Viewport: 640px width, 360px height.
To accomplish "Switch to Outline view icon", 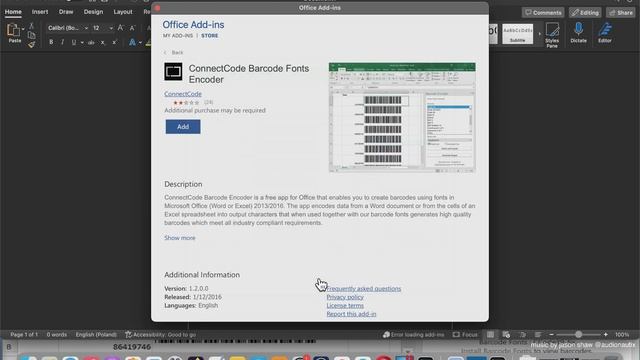I will pos(522,335).
